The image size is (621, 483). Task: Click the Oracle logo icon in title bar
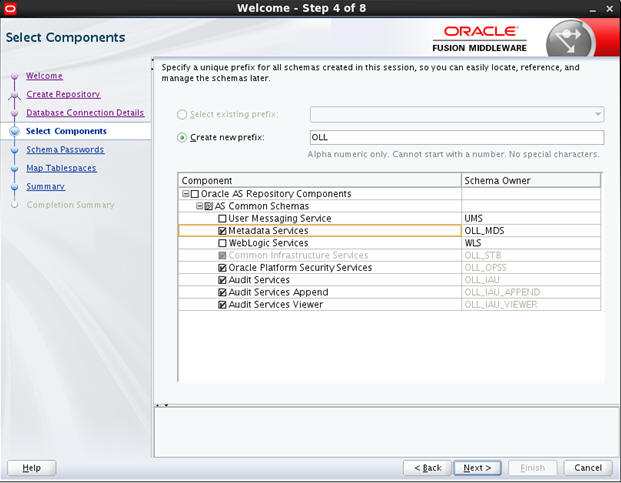point(10,8)
